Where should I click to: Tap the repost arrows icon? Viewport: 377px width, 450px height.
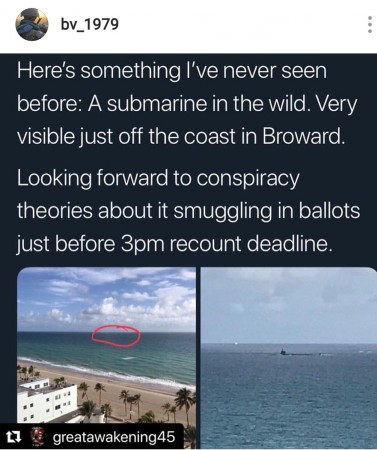(15, 437)
